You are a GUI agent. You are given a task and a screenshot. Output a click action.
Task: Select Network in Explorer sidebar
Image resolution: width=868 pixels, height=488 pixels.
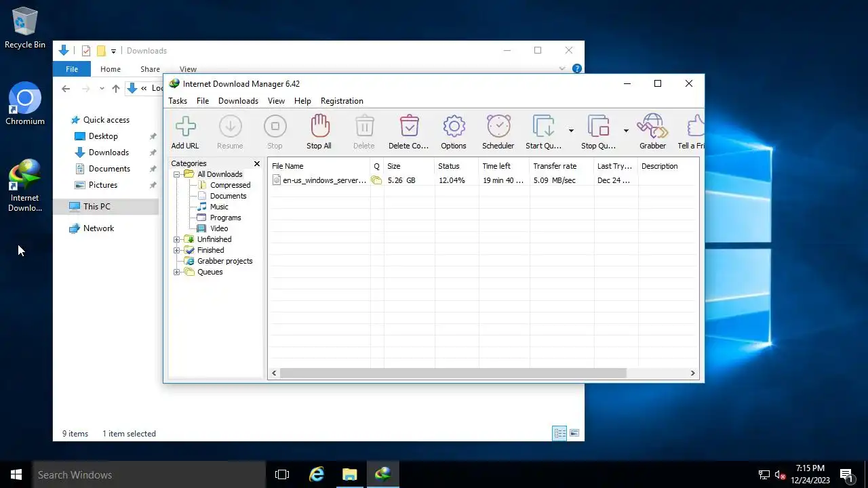(99, 228)
